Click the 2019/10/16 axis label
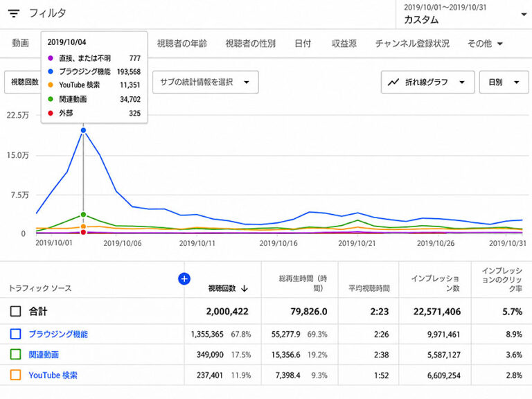Image resolution: width=532 pixels, height=399 pixels. (278, 243)
